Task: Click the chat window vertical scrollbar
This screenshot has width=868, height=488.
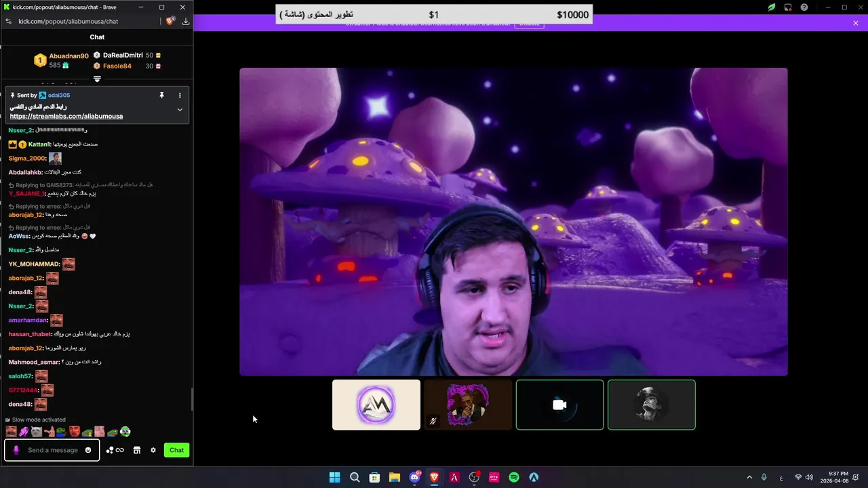Action: coord(191,400)
